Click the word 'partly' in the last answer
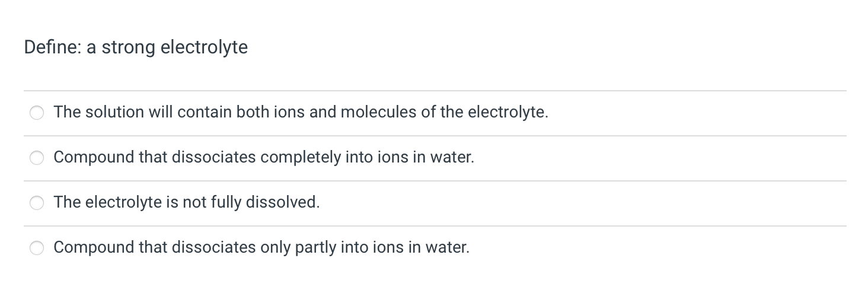868x293 pixels. tap(315, 247)
